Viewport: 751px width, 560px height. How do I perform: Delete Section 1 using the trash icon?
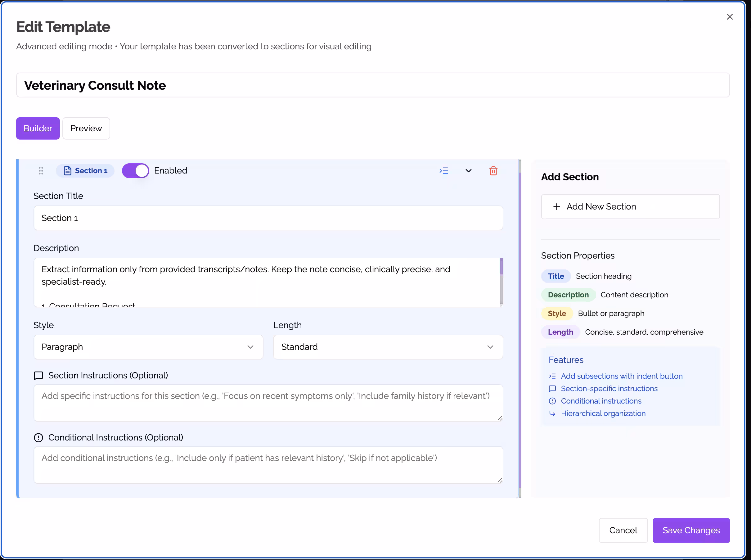click(493, 171)
